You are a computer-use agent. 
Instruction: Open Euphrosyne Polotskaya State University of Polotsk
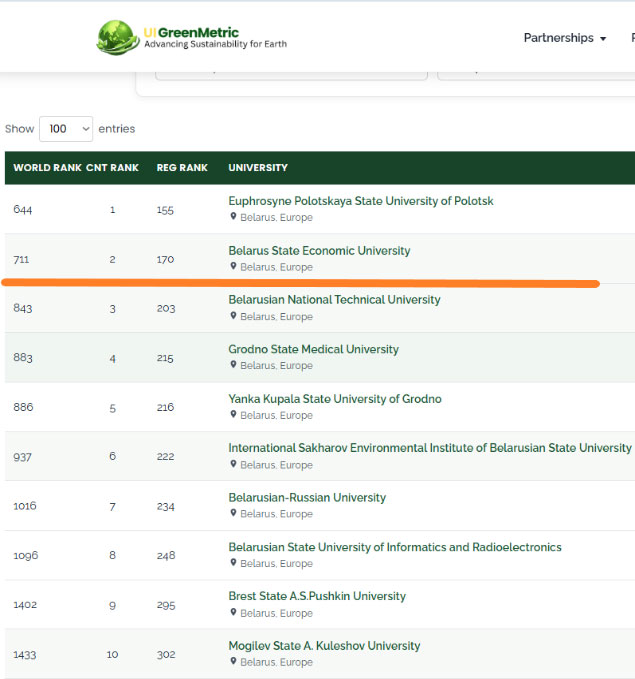click(x=361, y=201)
